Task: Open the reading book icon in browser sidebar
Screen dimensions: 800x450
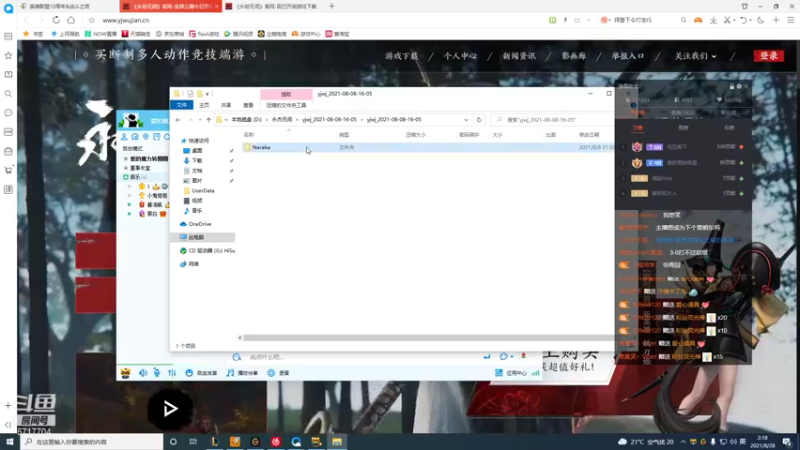Action: (x=8, y=74)
